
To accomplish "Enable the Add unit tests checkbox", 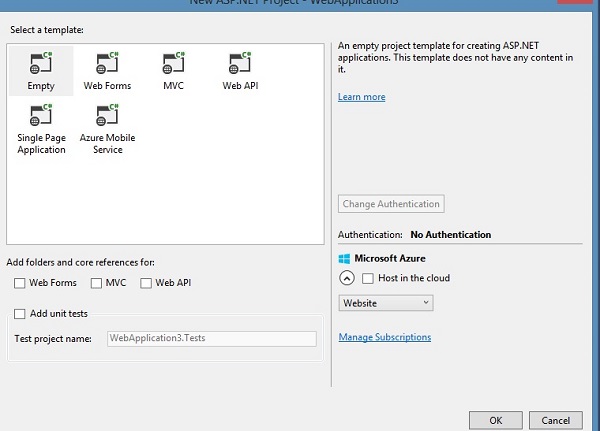I will click(x=20, y=314).
